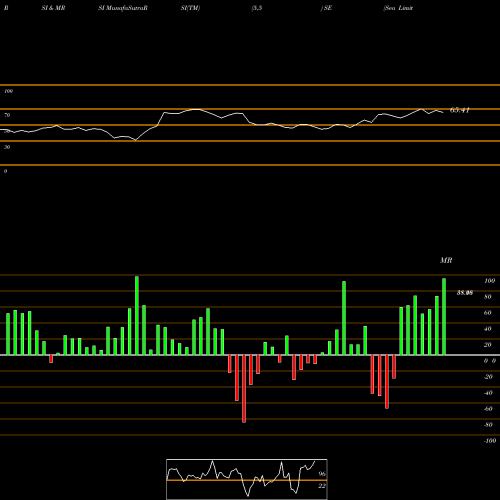Click the RSI axis label 30
The height and width of the screenshot is (500, 500).
7,147
